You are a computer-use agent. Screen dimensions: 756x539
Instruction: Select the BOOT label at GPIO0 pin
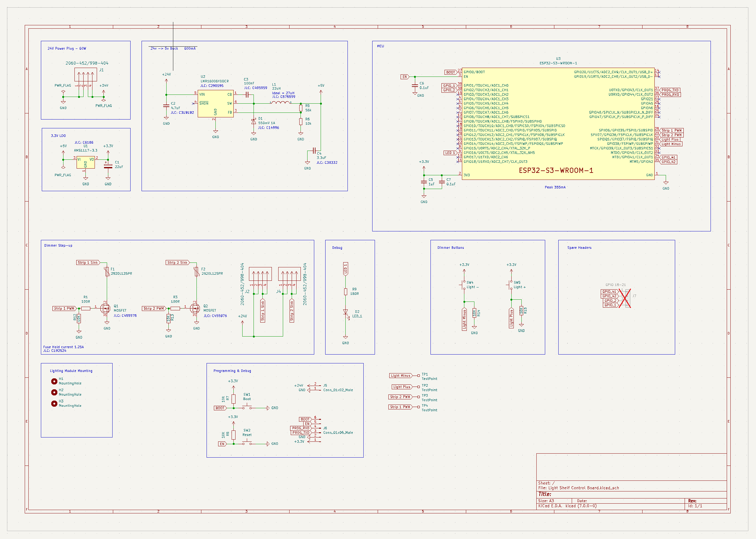(451, 72)
